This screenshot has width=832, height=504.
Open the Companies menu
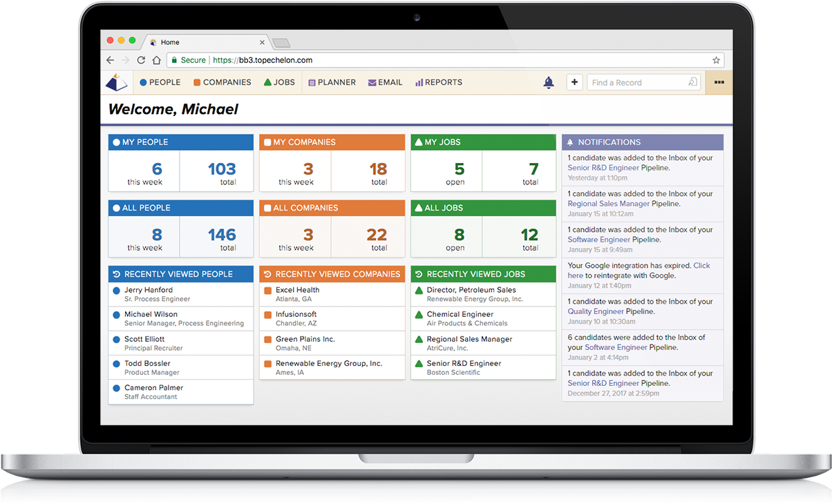tap(222, 82)
